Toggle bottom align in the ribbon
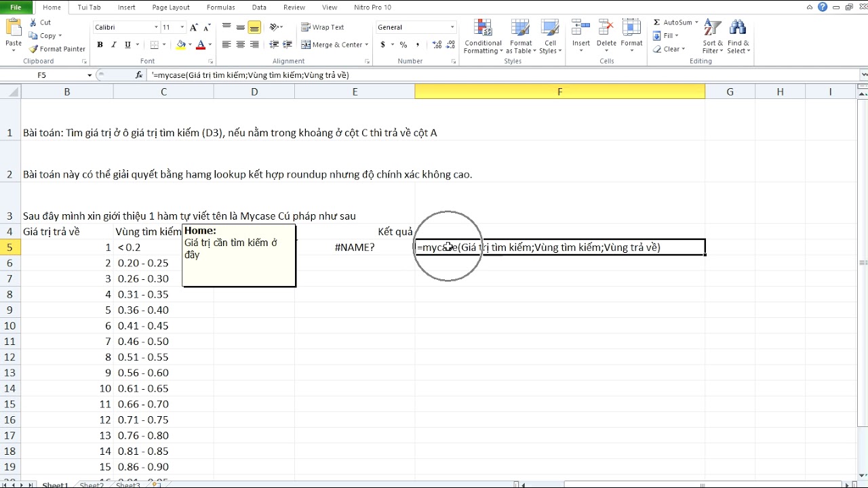868x488 pixels. pos(254,27)
